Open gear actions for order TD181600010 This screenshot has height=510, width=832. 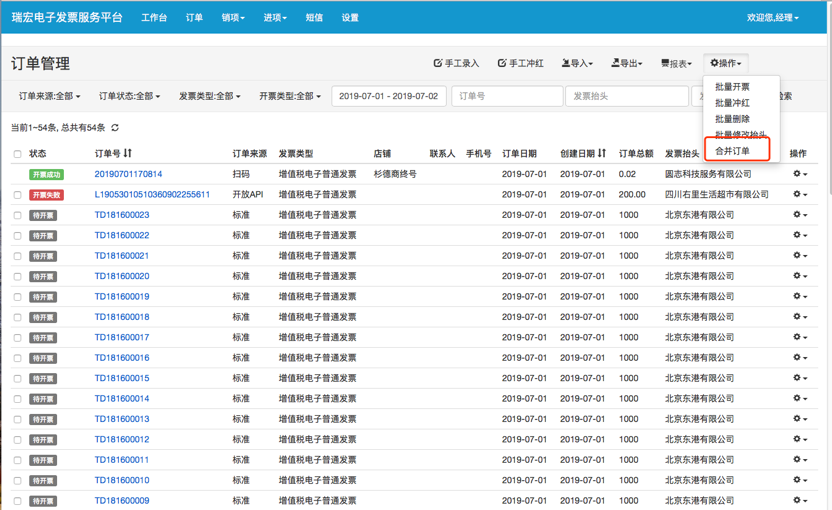[x=800, y=480]
